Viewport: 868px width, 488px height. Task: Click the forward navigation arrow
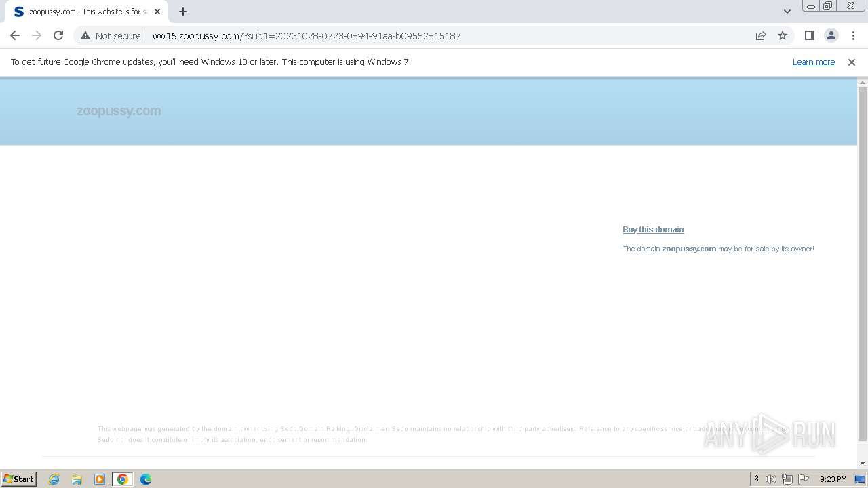click(37, 35)
